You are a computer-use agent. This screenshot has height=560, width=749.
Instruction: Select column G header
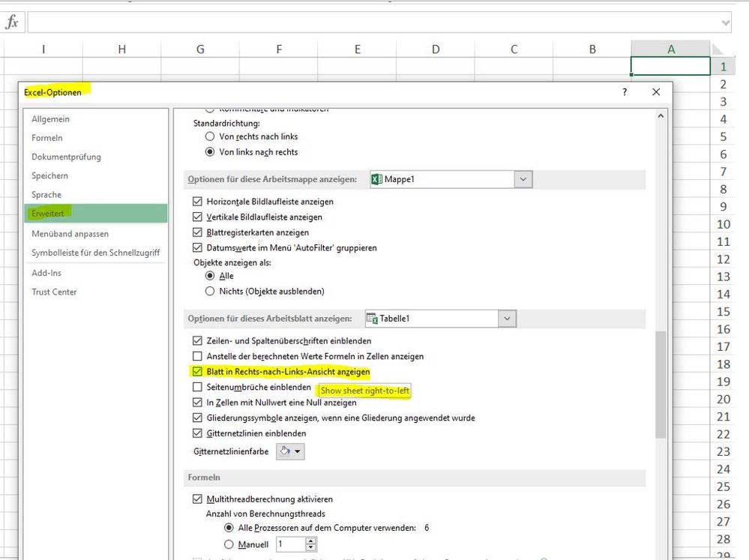tap(200, 49)
